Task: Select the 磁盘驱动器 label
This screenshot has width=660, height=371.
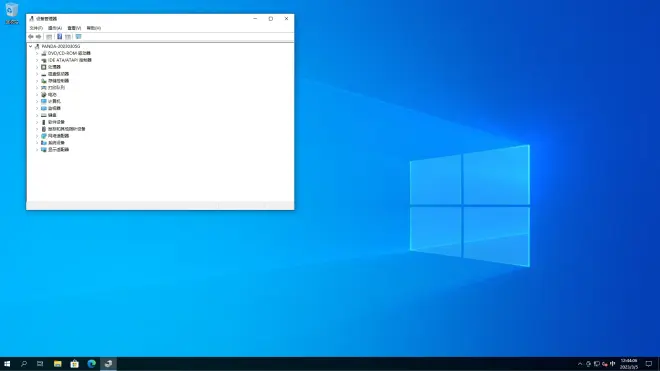Action: point(59,74)
